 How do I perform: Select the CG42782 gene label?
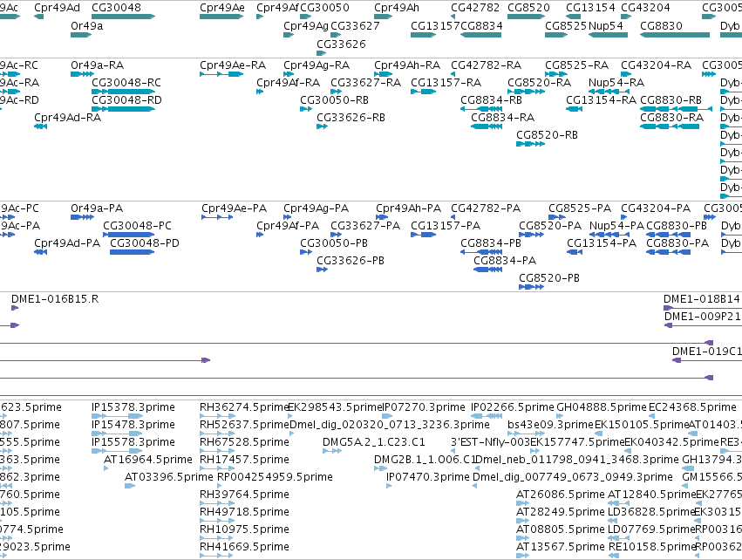tap(475, 8)
